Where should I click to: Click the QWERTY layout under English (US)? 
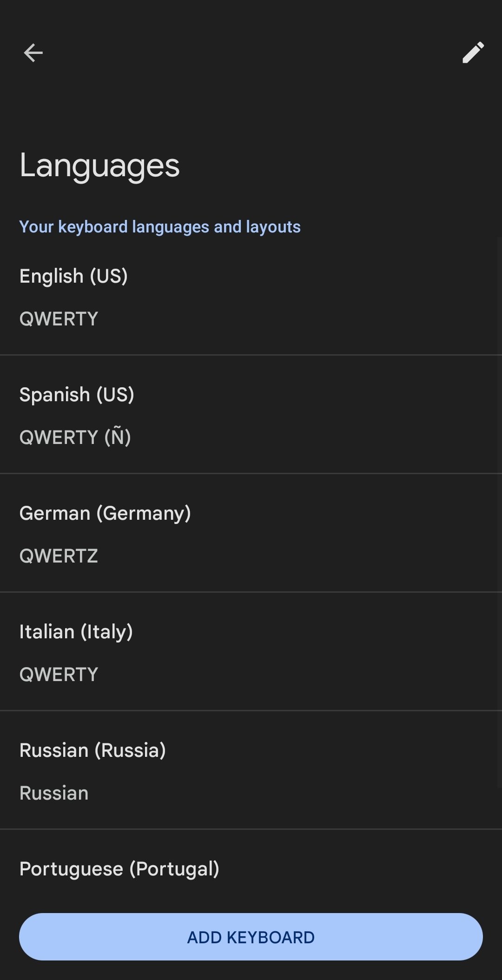[x=59, y=319]
